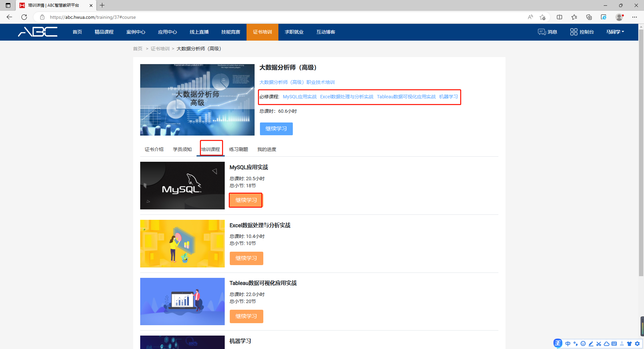Open 求职就业 in the navigation bar

[x=294, y=32]
